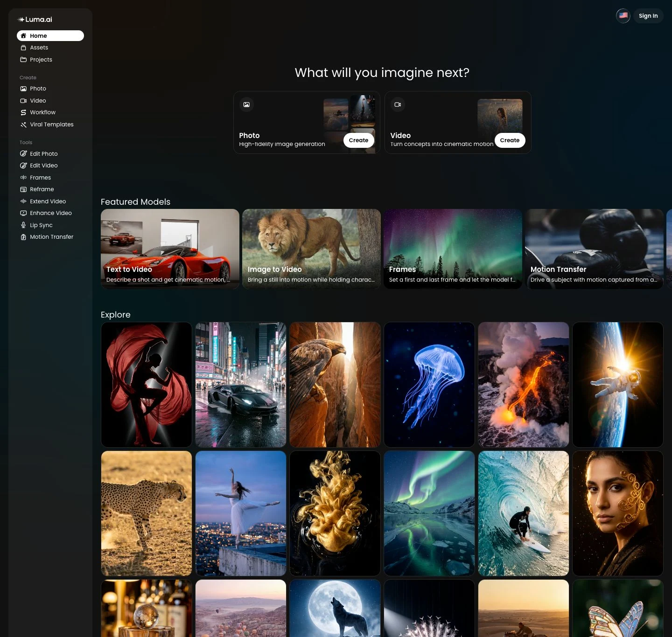Open the ballerina on rooftop image
672x637 pixels.
[241, 513]
